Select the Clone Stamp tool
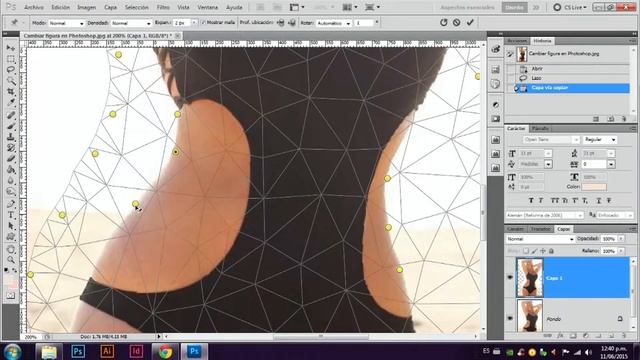This screenshot has height=360, width=640. (x=11, y=137)
